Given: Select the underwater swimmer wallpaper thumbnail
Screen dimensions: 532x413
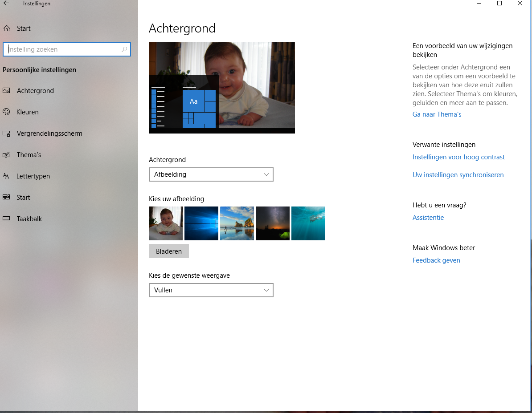Looking at the screenshot, I should pos(308,223).
